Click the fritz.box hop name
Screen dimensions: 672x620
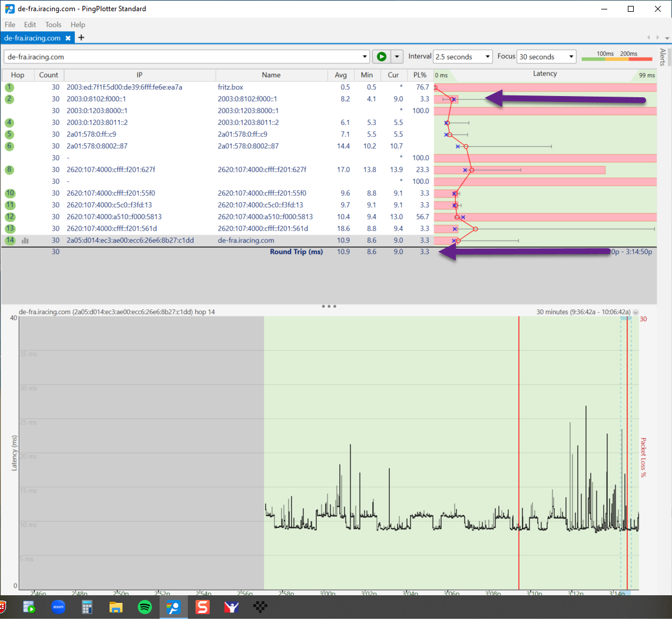(x=230, y=87)
